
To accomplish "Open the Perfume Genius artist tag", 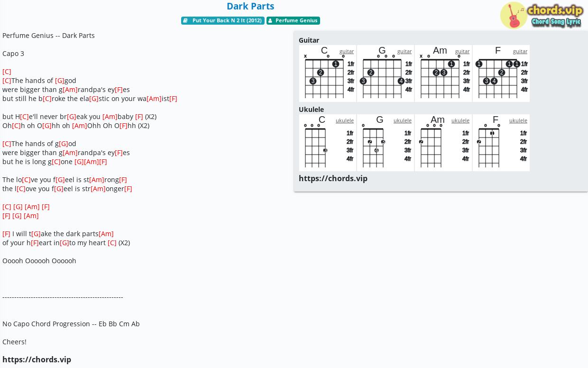I will point(293,20).
